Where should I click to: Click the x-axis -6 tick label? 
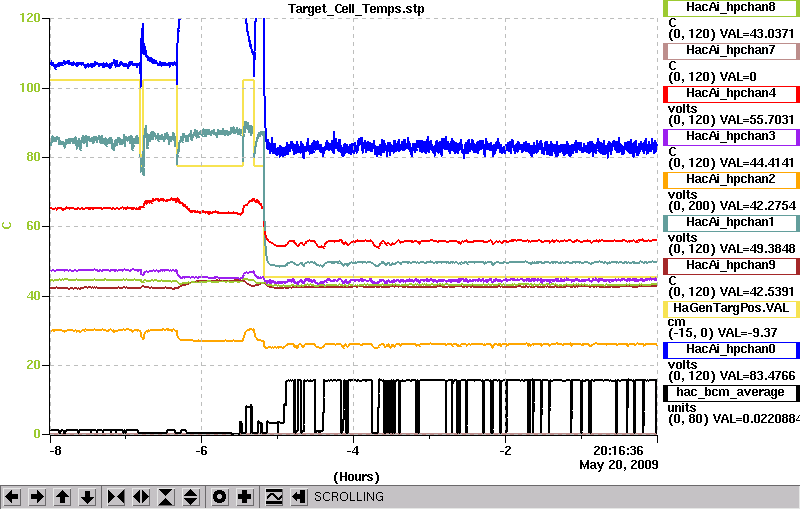click(x=202, y=451)
